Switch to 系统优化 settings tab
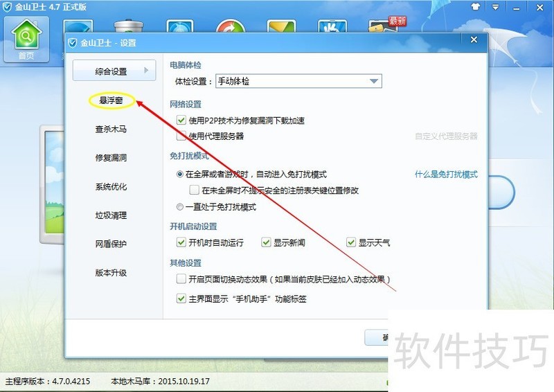Screen dimensions: 554x392 click(x=111, y=186)
